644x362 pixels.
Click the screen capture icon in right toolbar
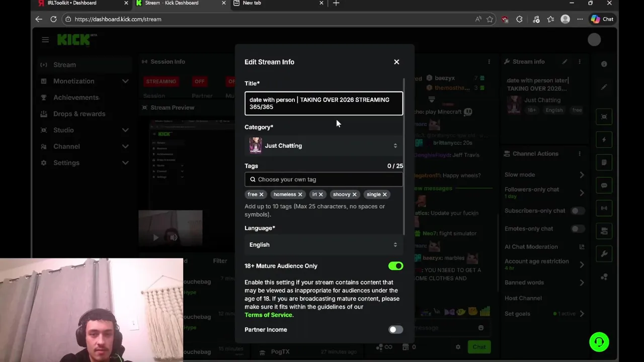click(x=604, y=117)
